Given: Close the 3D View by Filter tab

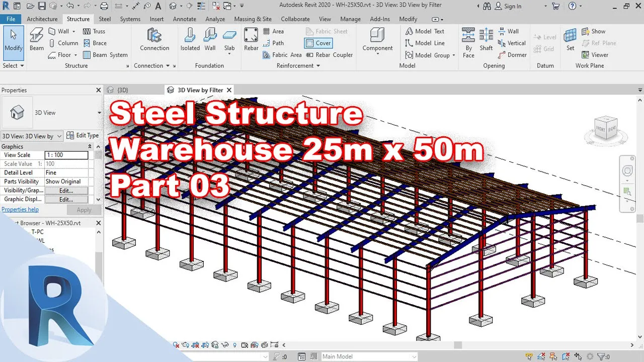Looking at the screenshot, I should (229, 90).
